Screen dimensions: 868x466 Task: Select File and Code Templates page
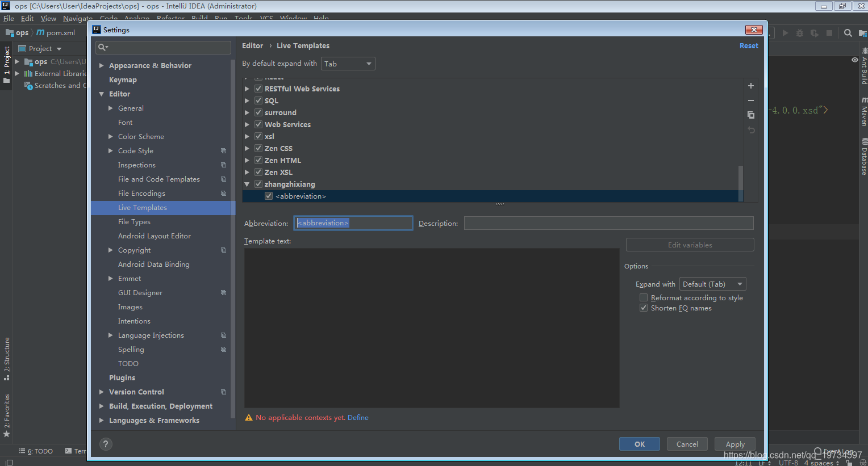tap(159, 179)
